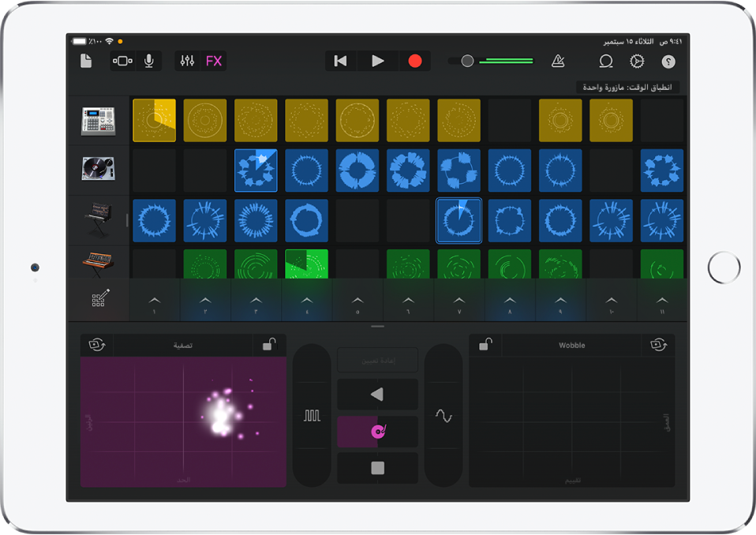Open song settings gear icon
Viewport: 756px width, 535px height.
(637, 61)
